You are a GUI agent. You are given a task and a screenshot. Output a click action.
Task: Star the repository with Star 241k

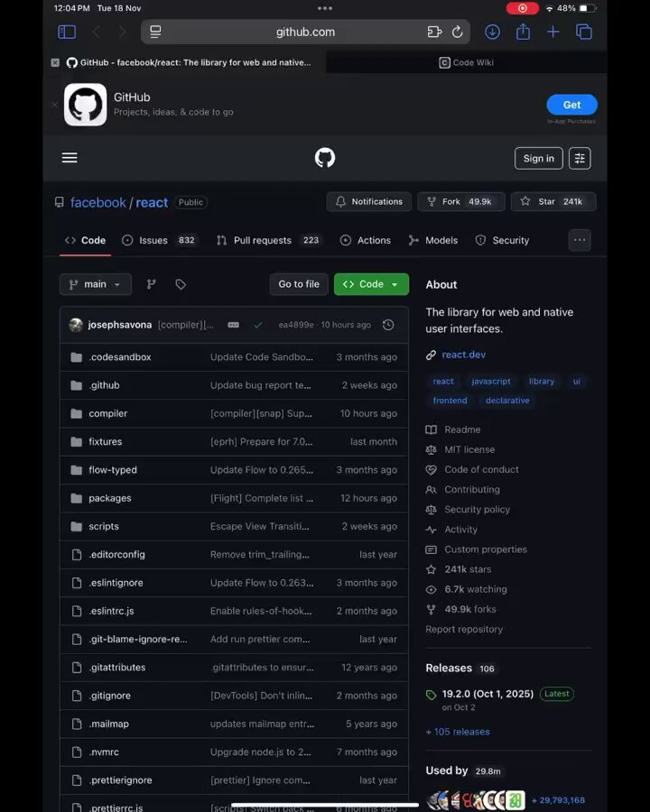coord(553,201)
